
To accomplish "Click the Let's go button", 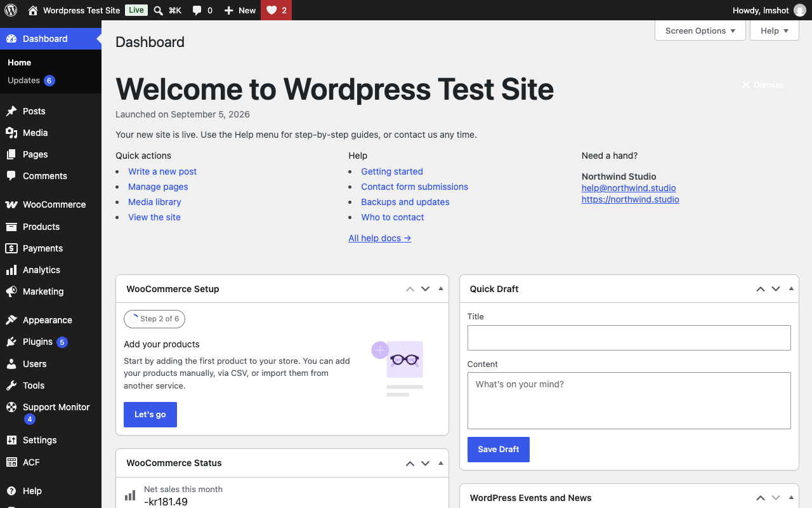I will click(x=150, y=415).
